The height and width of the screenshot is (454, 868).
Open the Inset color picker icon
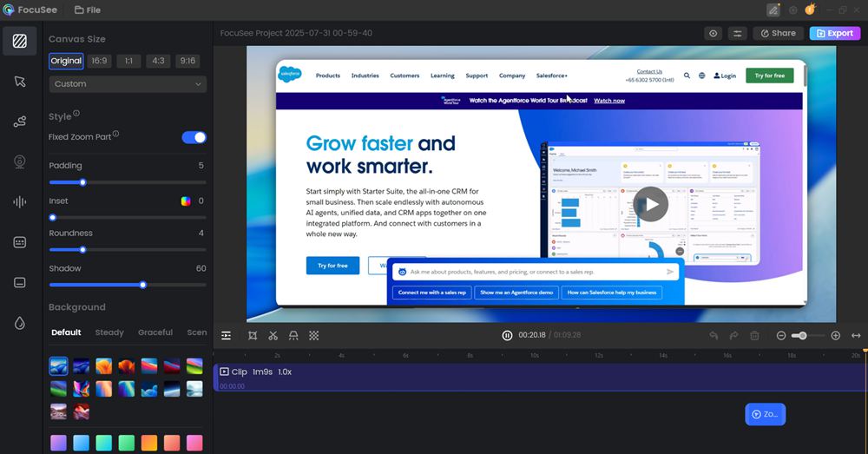tap(186, 201)
